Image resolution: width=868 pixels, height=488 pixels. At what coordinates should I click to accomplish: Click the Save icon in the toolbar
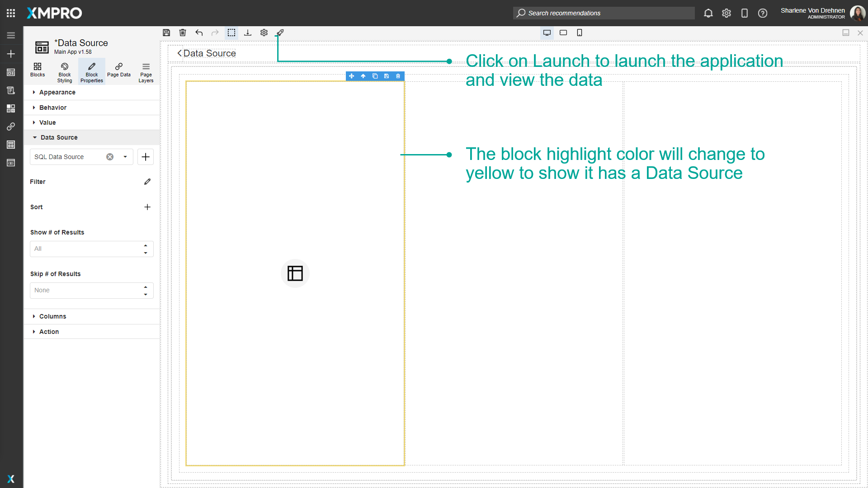coord(166,33)
